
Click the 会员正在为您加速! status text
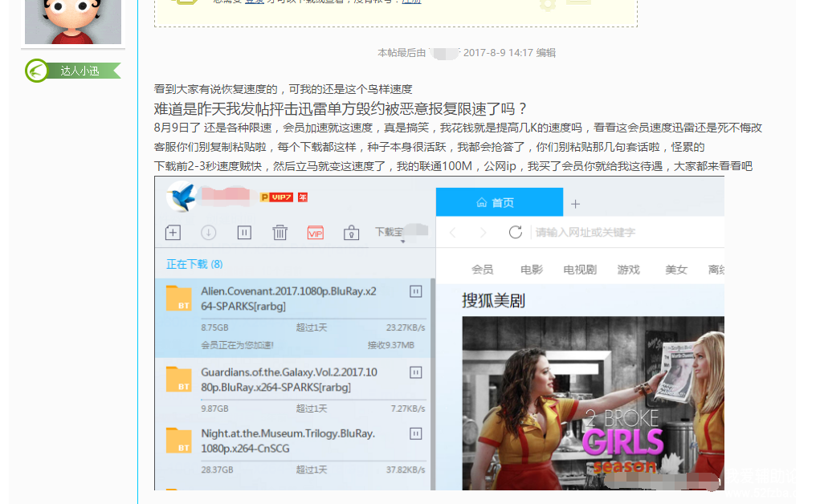[x=238, y=345]
